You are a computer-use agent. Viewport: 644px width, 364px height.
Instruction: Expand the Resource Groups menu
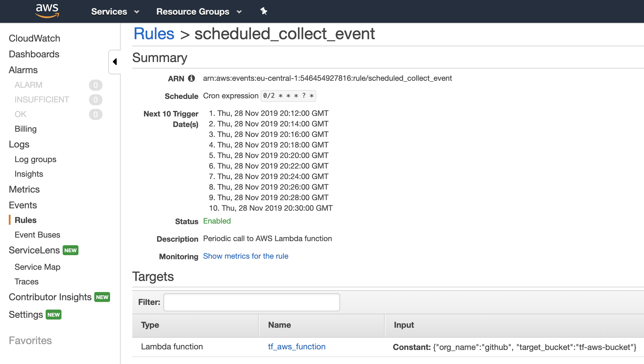(x=198, y=11)
